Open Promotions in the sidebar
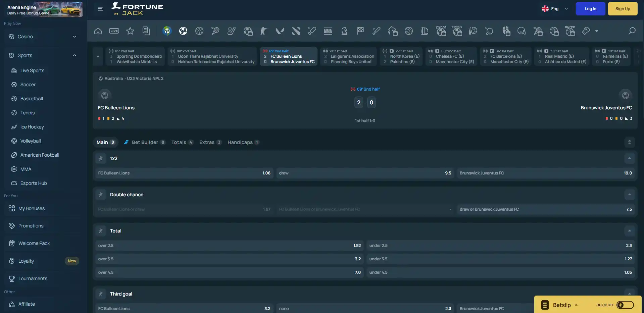Image resolution: width=644 pixels, height=313 pixels. (31, 226)
